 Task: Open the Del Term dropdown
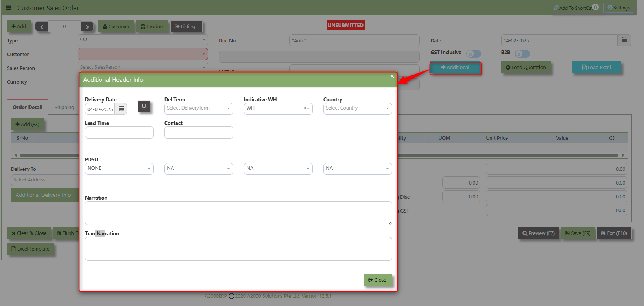pyautogui.click(x=199, y=108)
